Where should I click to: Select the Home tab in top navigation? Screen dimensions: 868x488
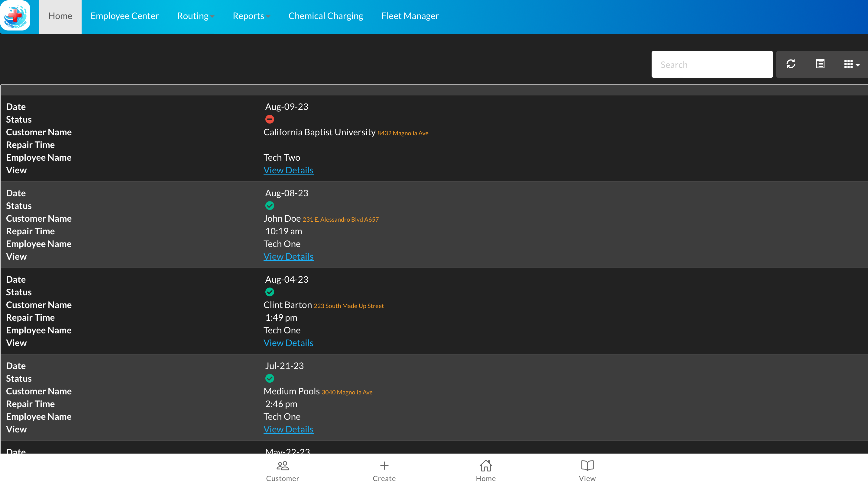point(60,16)
